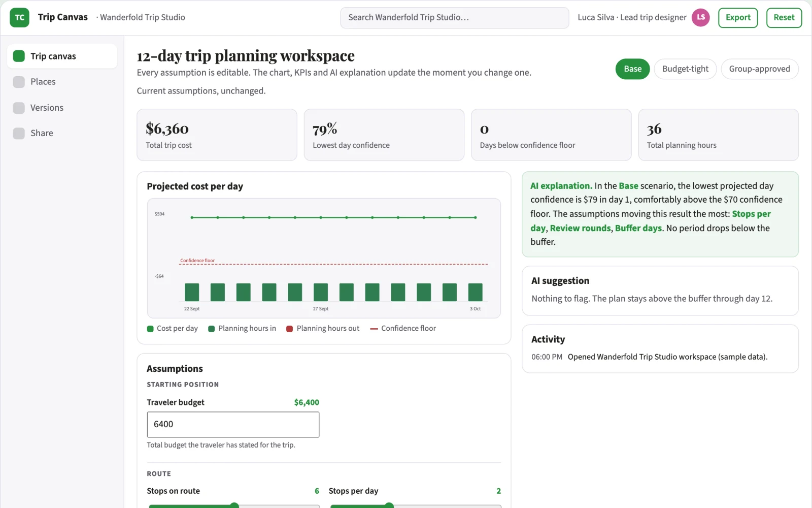The height and width of the screenshot is (508, 812).
Task: Click the $6,360 Total trip cost card
Action: [x=217, y=135]
